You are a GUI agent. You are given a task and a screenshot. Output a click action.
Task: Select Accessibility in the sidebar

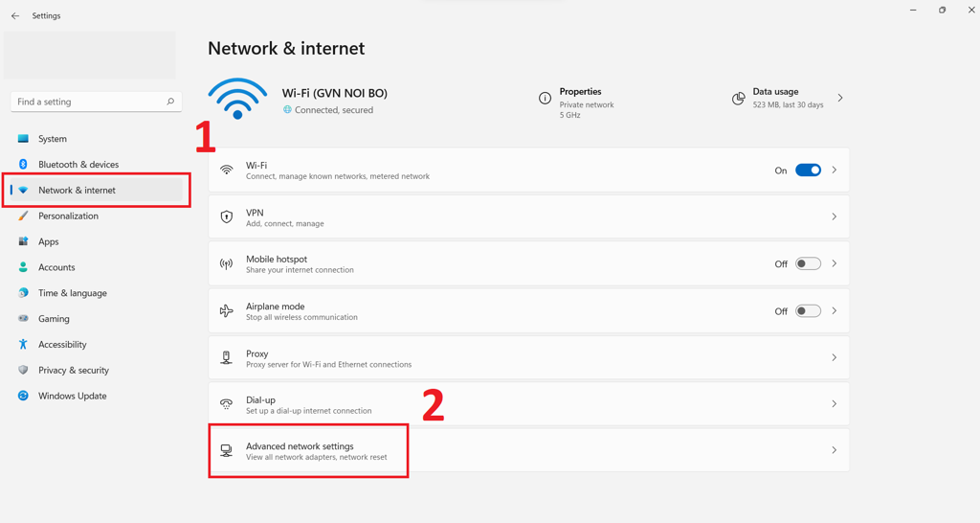pos(97,344)
